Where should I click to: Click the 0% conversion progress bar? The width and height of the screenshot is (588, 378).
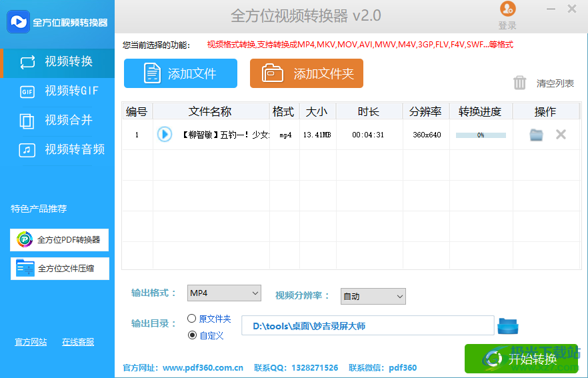[x=481, y=135]
